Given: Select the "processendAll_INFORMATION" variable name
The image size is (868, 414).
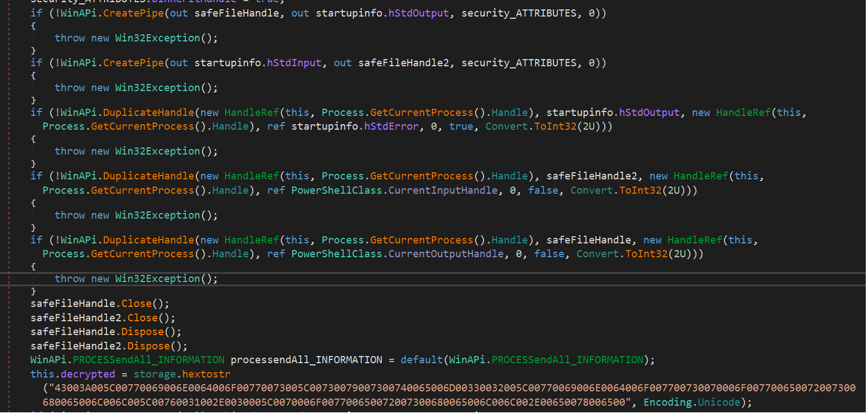Looking at the screenshot, I should [x=306, y=360].
